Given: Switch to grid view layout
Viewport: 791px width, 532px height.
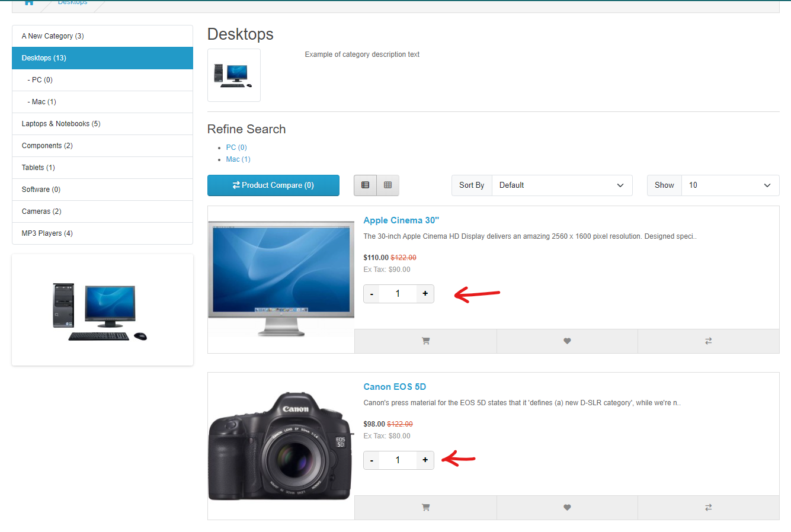Looking at the screenshot, I should [x=388, y=185].
